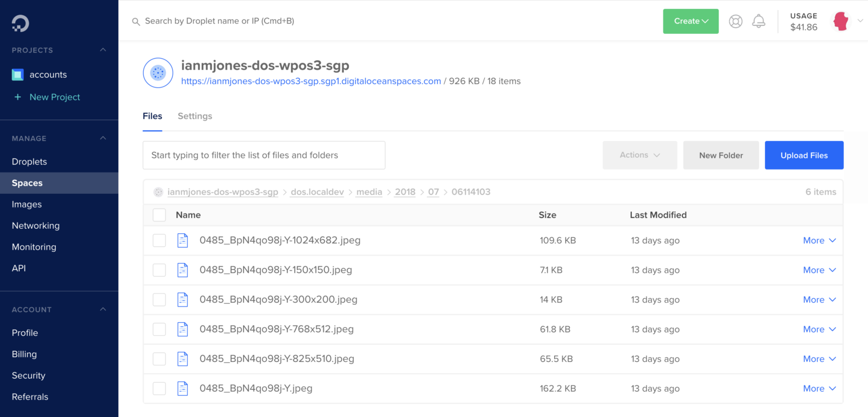Viewport: 868px width, 417px height.
Task: Go to ianmjones-dos-wpos3-sgp breadcrumb root
Action: (223, 192)
